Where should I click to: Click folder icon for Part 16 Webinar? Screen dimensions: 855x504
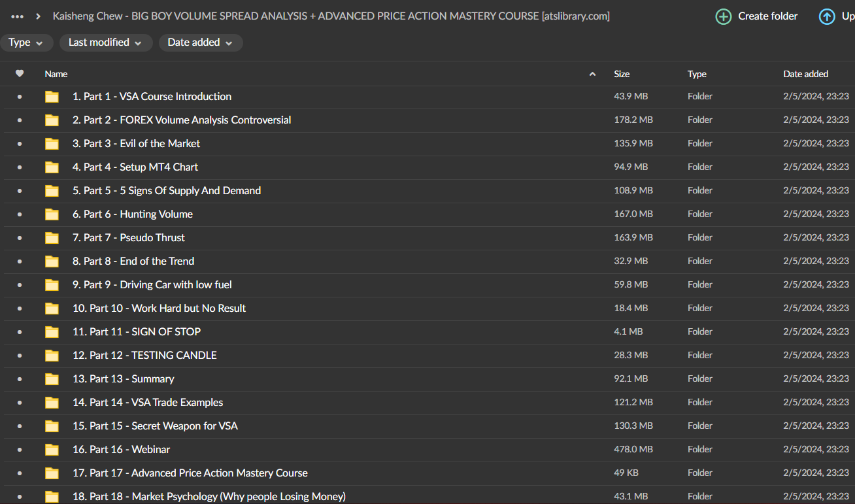pyautogui.click(x=52, y=450)
